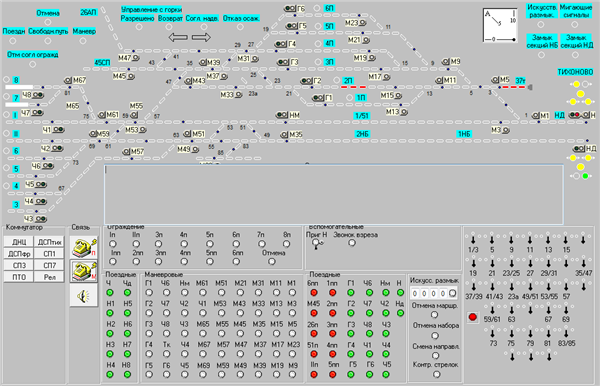Click the yellow telephone icon marked П
The image size is (600, 386).
tap(84, 247)
